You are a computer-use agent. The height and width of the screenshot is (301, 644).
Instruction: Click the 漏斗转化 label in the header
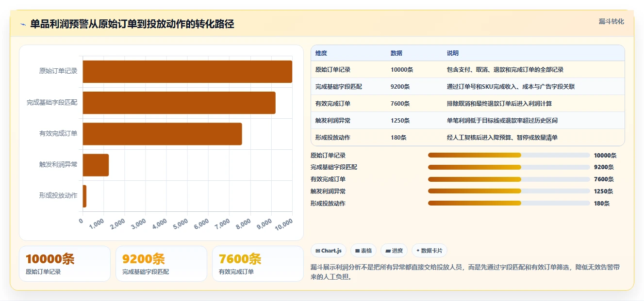611,21
